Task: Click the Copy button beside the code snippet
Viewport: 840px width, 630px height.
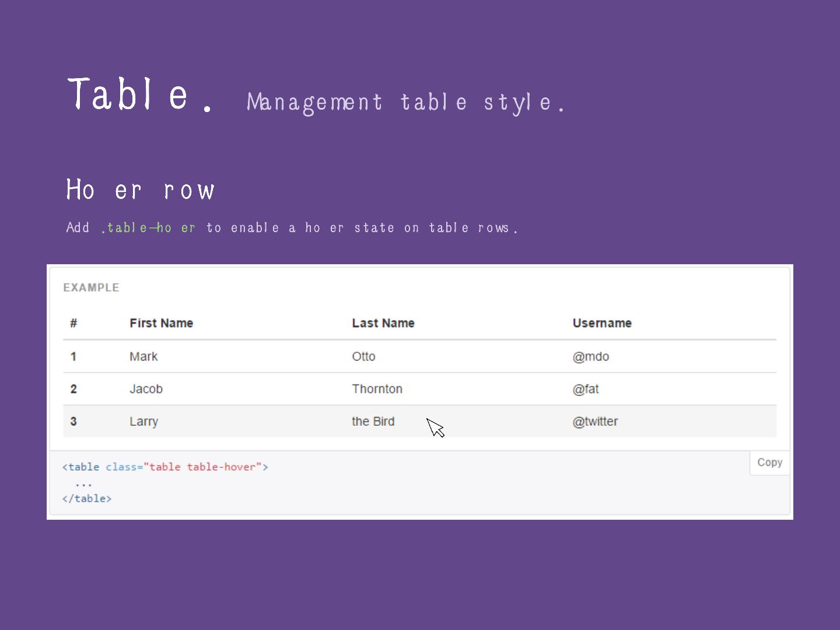Action: tap(769, 463)
